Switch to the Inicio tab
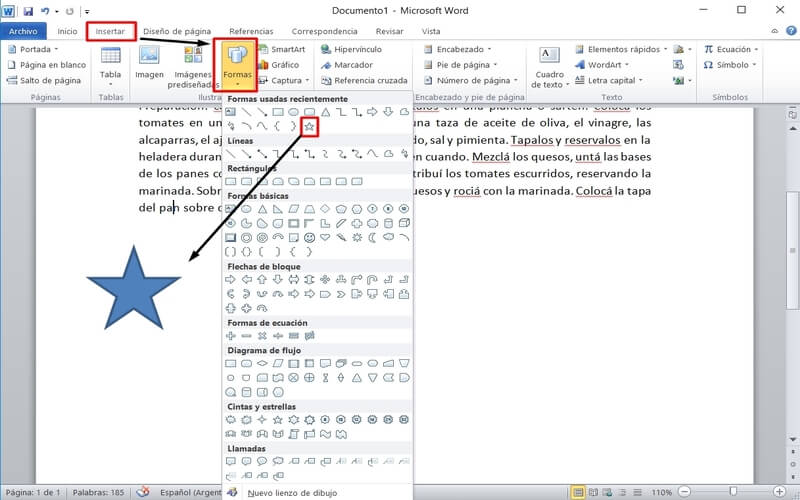This screenshot has height=500, width=800. tap(67, 31)
